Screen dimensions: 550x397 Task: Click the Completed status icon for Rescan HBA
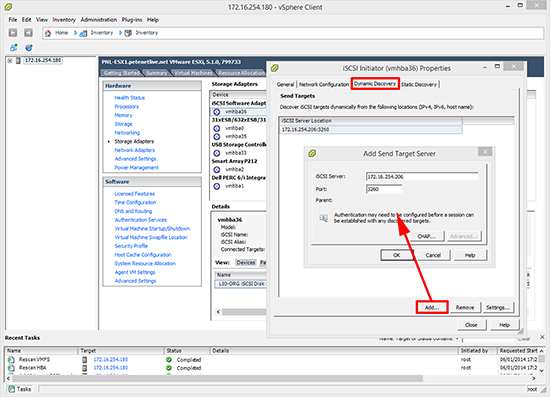click(x=169, y=368)
